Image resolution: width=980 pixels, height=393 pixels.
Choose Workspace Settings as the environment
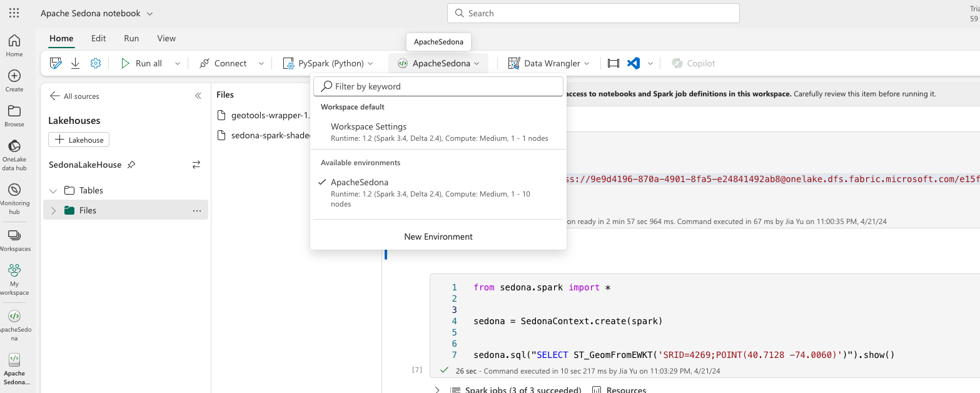pyautogui.click(x=368, y=126)
